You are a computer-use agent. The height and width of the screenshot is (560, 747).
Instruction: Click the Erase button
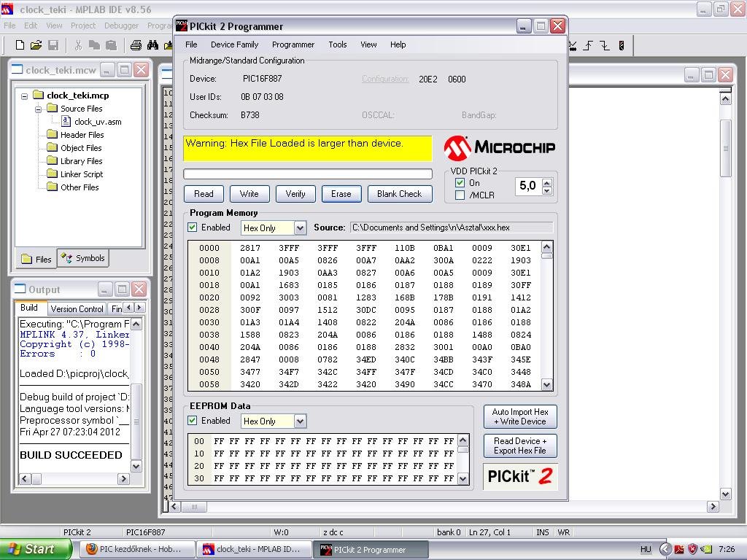click(x=341, y=194)
